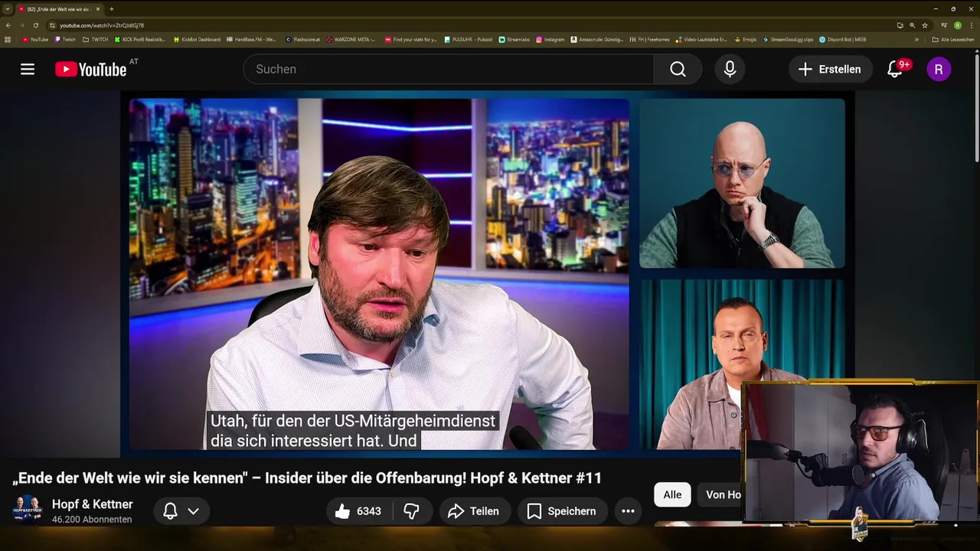This screenshot has width=980, height=551.
Task: Open the Find your stats bookmark
Action: pos(411,40)
